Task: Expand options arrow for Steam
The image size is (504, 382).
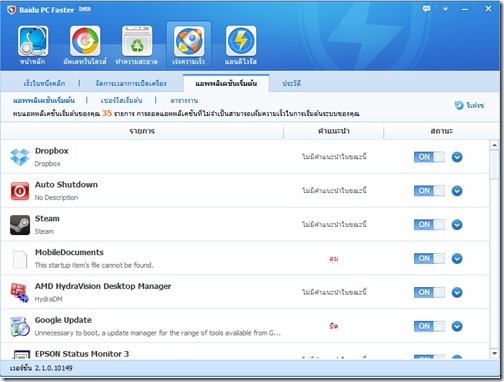Action: point(457,225)
